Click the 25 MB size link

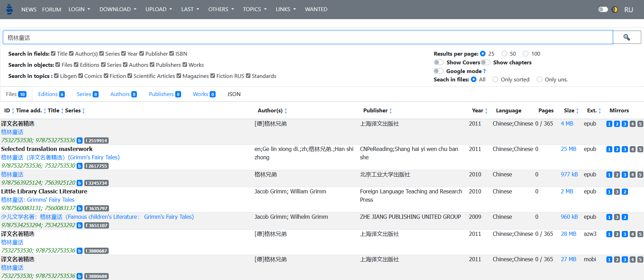click(568, 149)
